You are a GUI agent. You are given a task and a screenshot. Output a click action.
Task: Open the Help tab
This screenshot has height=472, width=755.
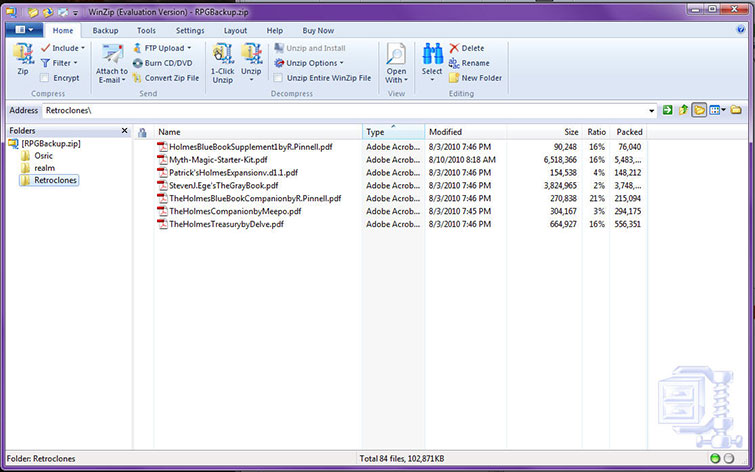click(274, 30)
